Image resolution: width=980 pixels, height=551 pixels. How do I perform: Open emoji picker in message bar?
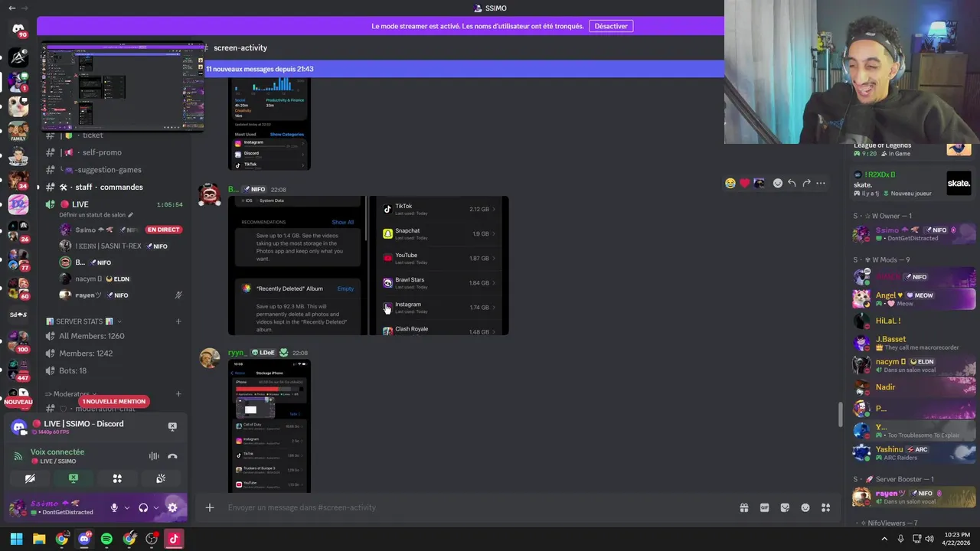tap(805, 507)
